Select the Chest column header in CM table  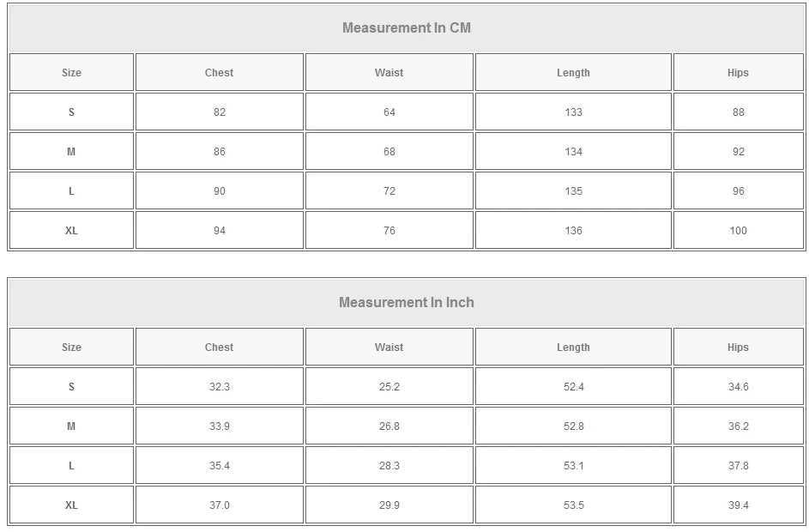click(220, 73)
